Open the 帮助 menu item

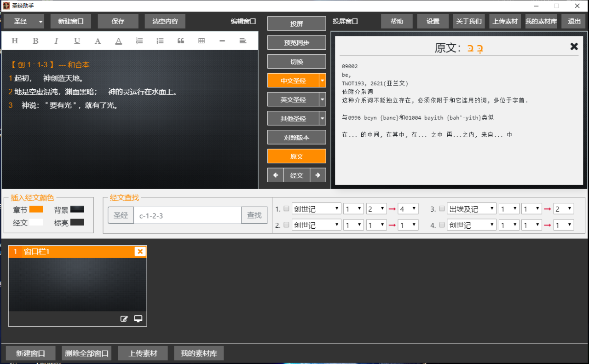point(397,22)
